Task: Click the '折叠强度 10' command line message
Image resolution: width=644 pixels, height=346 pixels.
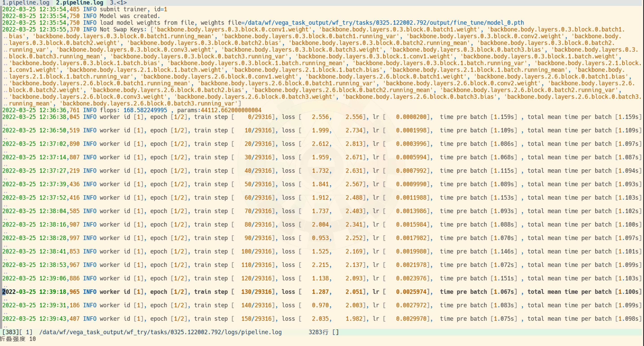Action: click(x=18, y=339)
